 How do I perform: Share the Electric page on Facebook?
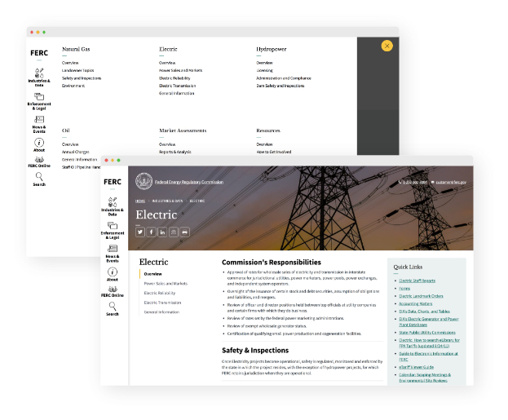pos(151,232)
